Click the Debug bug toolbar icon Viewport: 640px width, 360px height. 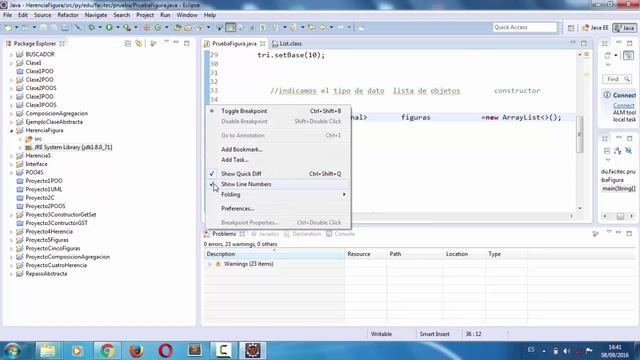pos(92,27)
